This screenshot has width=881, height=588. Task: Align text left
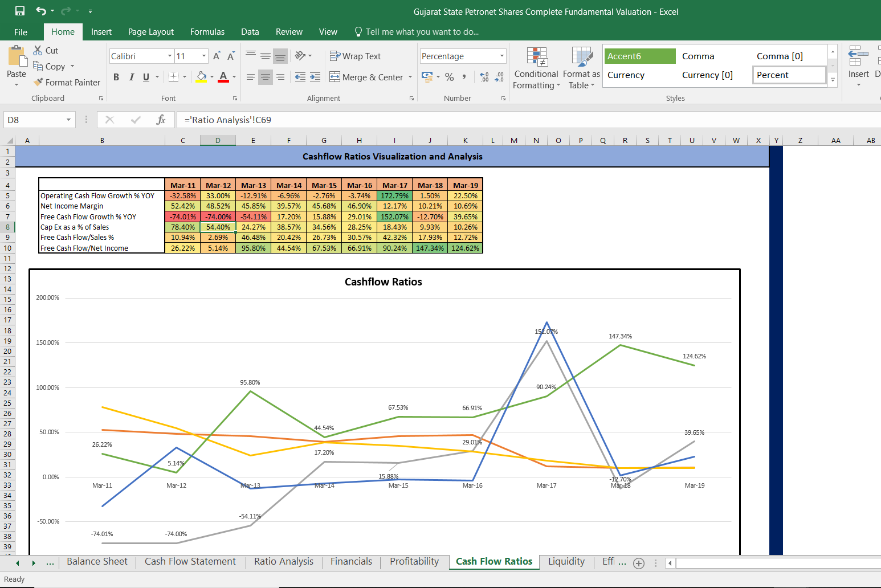click(251, 77)
